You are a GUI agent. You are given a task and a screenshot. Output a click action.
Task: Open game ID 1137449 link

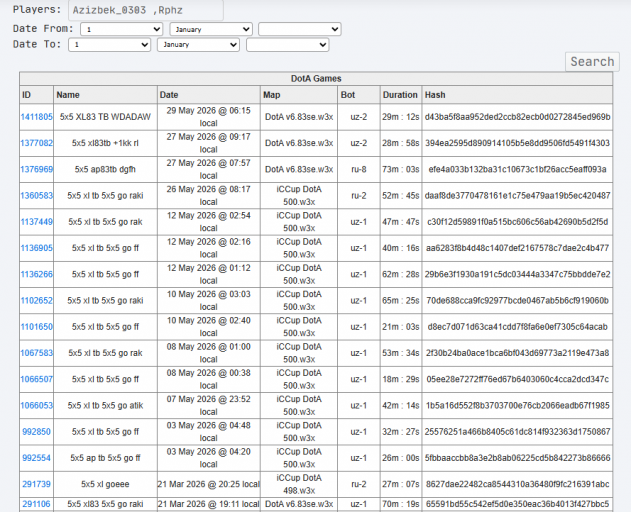click(x=37, y=222)
